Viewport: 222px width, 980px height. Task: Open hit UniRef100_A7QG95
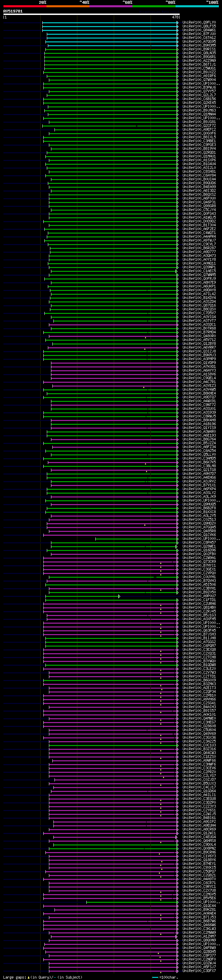[x=199, y=41]
